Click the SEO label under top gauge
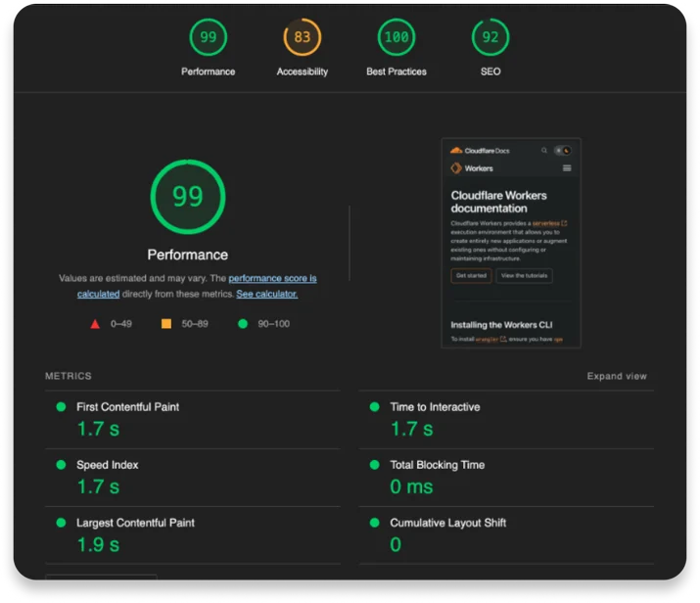700x603 pixels. click(490, 71)
